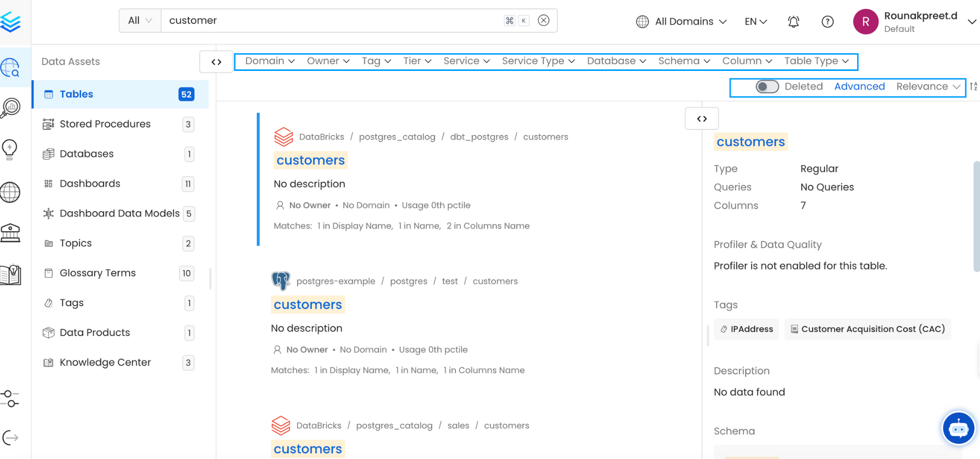Open the Tag filter dropdown

pyautogui.click(x=376, y=61)
